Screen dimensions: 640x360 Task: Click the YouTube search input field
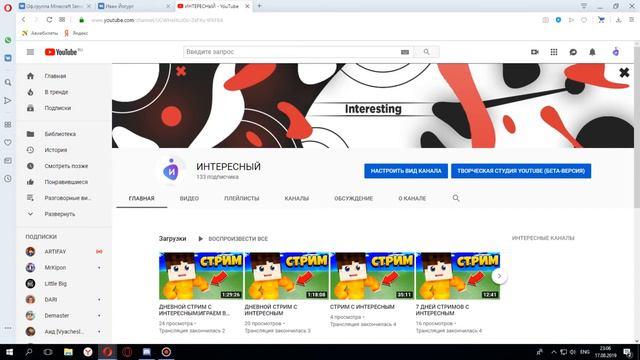(291, 52)
